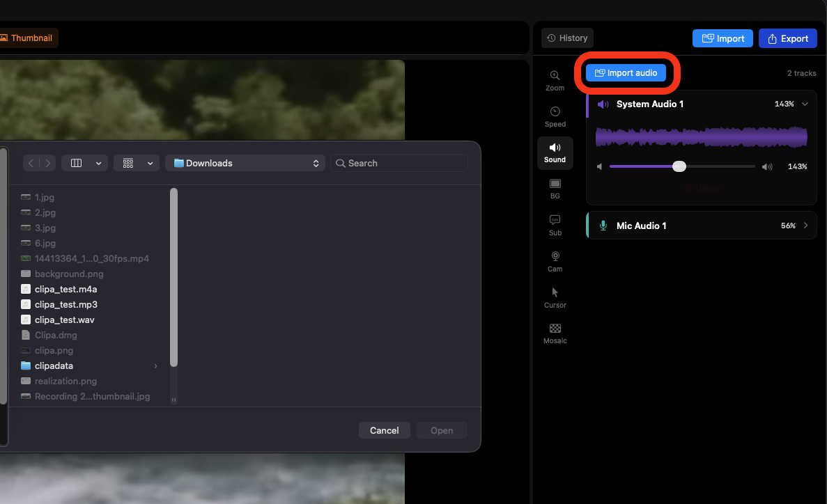
Task: Select the Cam panel icon
Action: pyautogui.click(x=555, y=260)
